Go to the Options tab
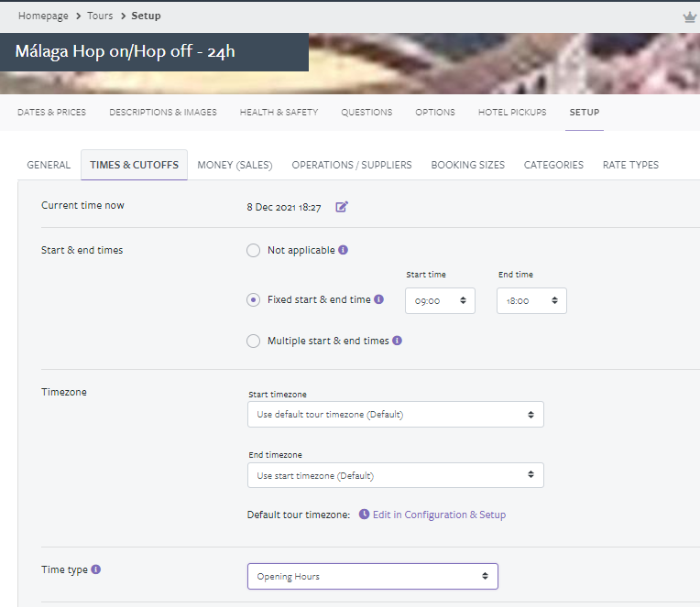The height and width of the screenshot is (607, 700). [x=435, y=113]
